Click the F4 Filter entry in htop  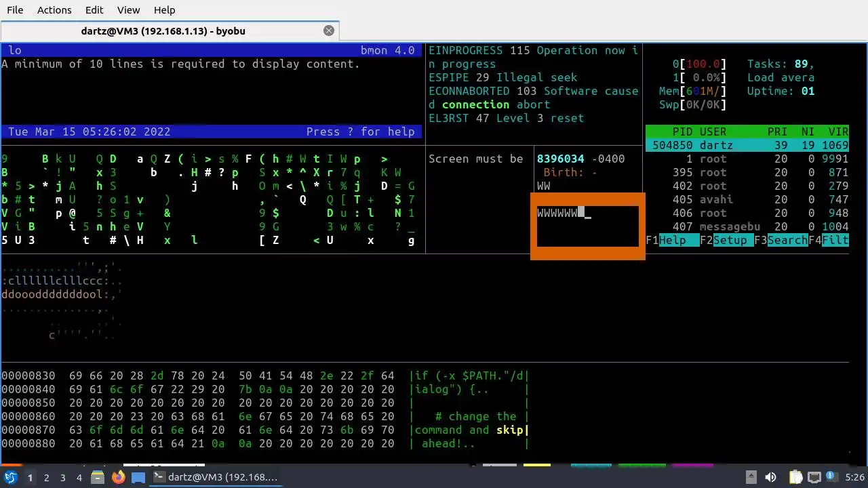coord(828,240)
